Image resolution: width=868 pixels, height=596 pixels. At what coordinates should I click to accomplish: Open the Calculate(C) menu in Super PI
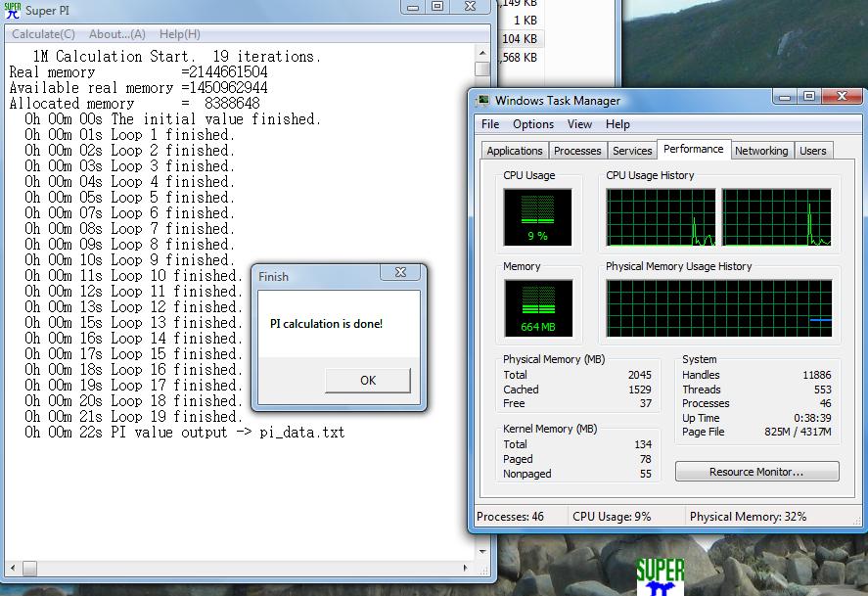point(43,34)
